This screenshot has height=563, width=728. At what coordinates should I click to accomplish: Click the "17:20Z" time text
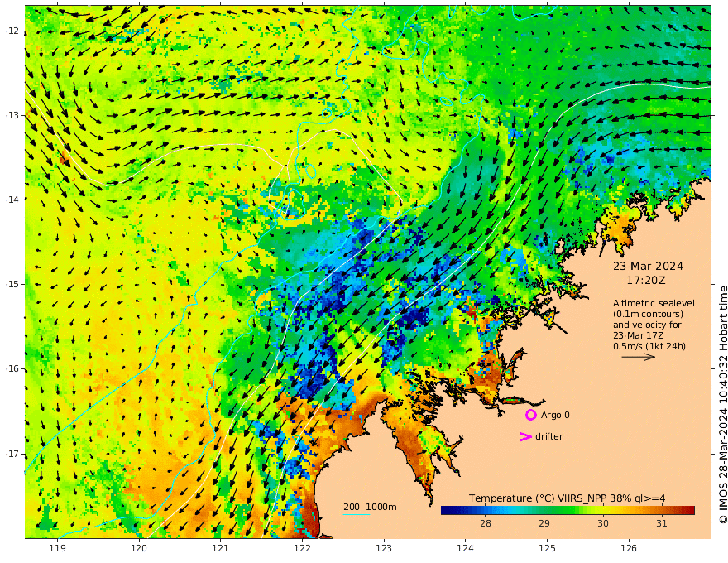click(646, 281)
